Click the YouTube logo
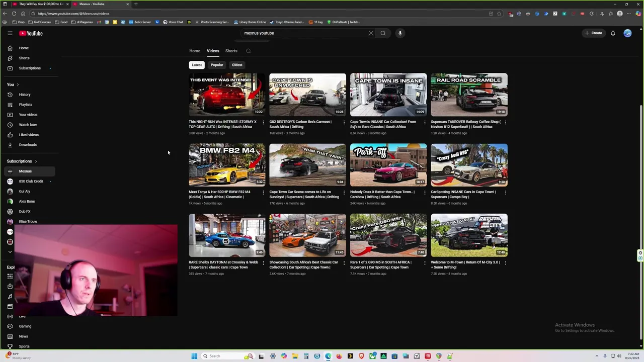The image size is (644, 362). pyautogui.click(x=31, y=33)
